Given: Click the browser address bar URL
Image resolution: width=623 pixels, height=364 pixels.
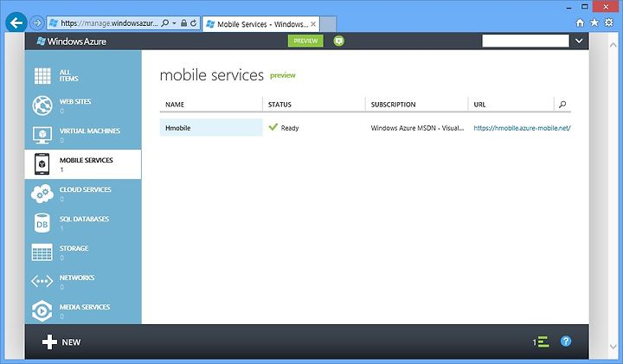Looking at the screenshot, I should 109,23.
